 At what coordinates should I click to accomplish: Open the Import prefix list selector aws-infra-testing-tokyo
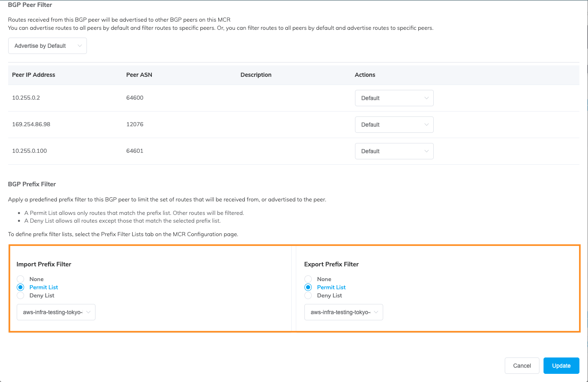[x=56, y=312]
